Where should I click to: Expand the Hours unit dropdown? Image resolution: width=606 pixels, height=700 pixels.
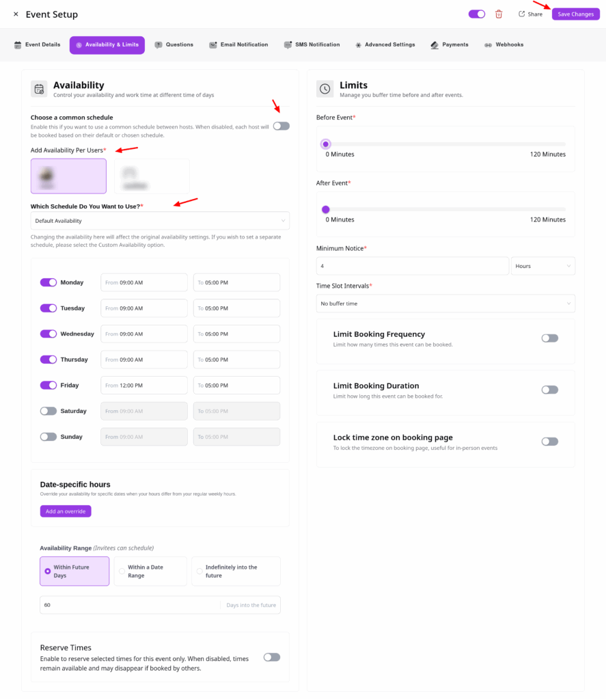(542, 266)
